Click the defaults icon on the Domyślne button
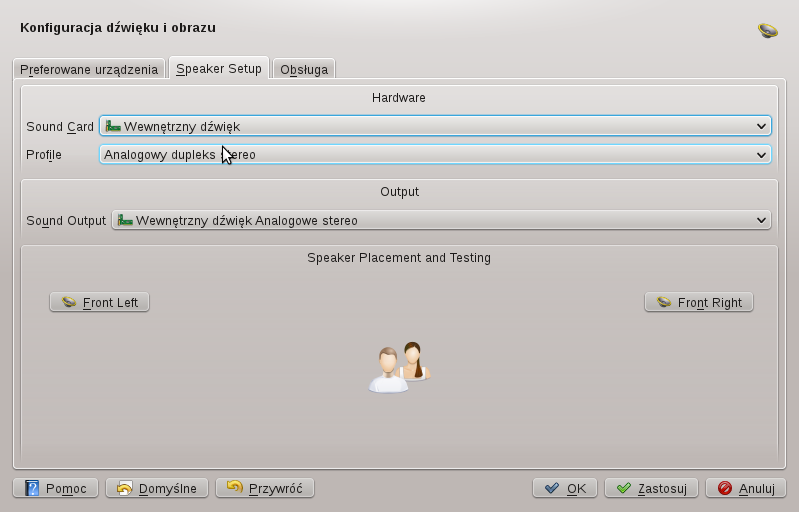The image size is (799, 512). [x=125, y=488]
